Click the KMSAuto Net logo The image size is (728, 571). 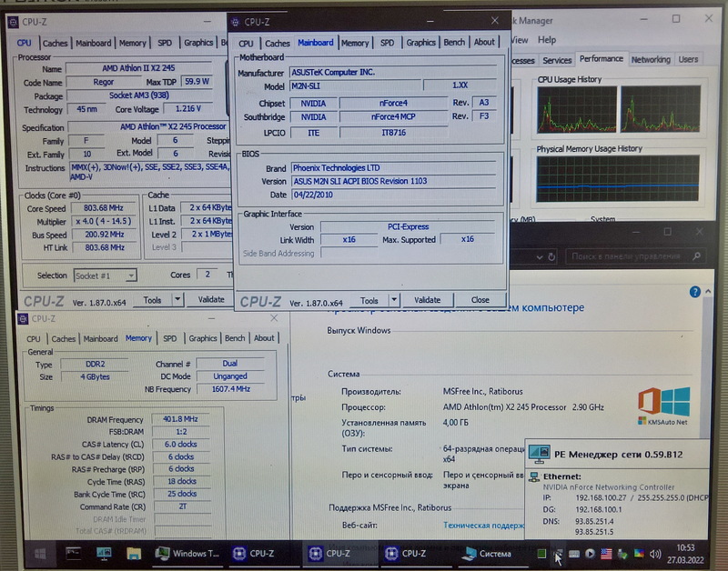click(x=662, y=406)
